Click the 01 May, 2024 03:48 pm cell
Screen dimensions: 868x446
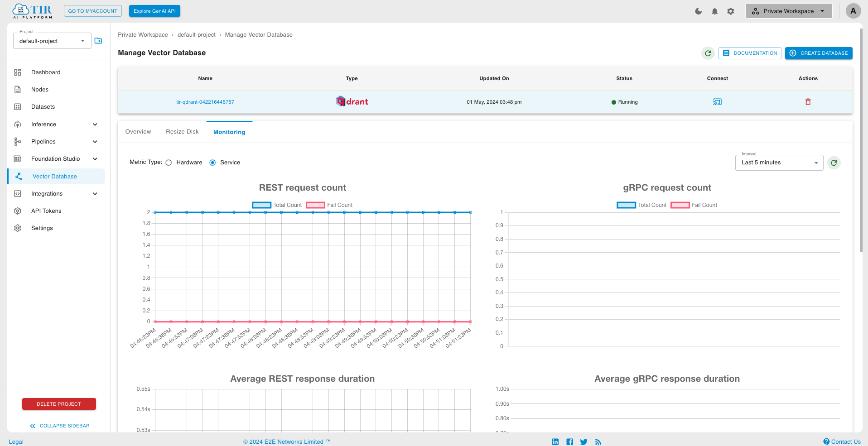point(494,102)
